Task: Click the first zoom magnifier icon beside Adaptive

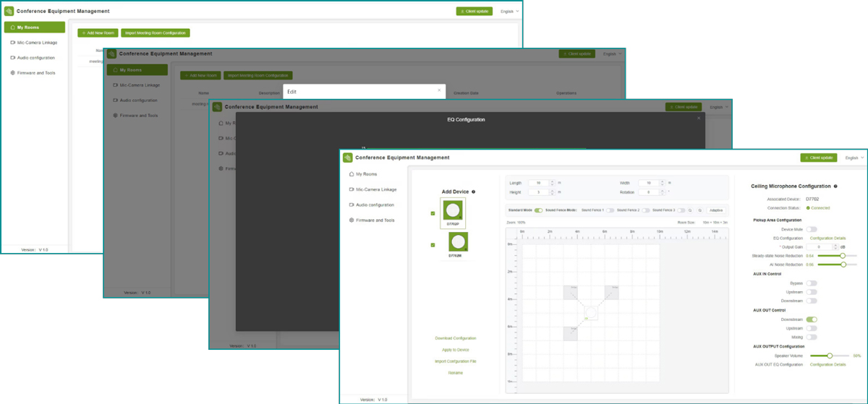Action: (x=691, y=210)
